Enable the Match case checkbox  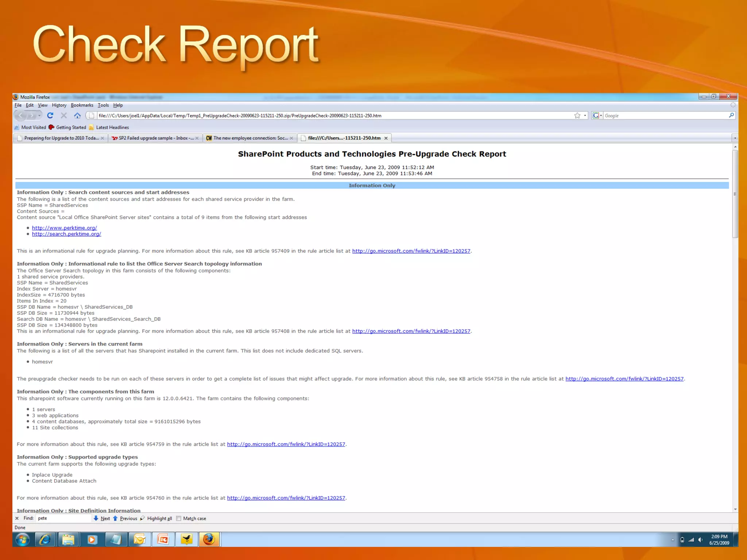pyautogui.click(x=179, y=518)
